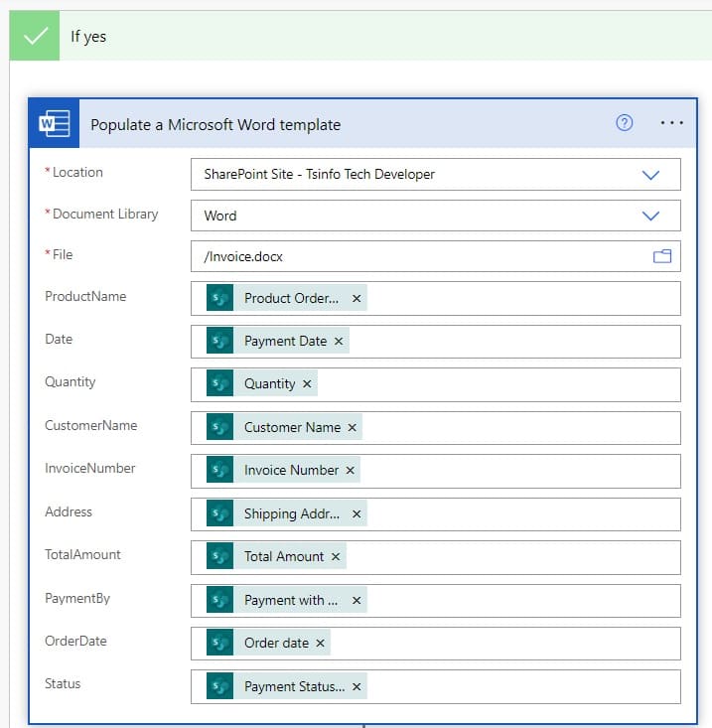Click the PaymentBy field label
The image size is (712, 728).
point(77,598)
